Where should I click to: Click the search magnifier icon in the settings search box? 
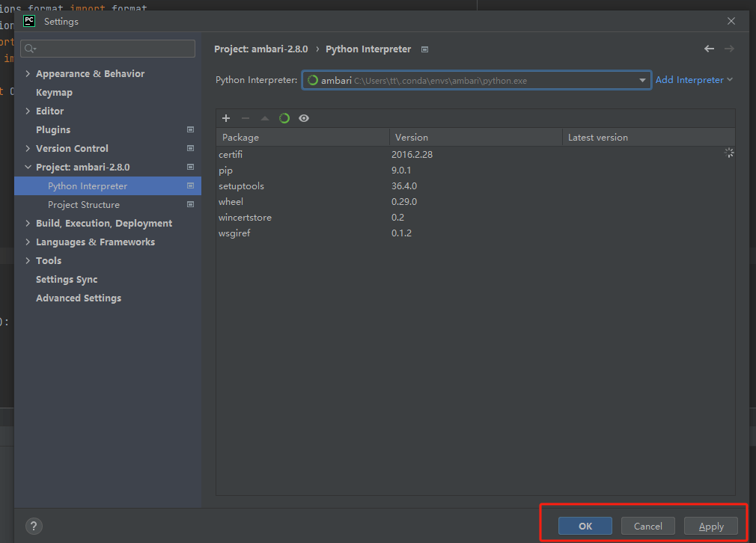pyautogui.click(x=30, y=48)
